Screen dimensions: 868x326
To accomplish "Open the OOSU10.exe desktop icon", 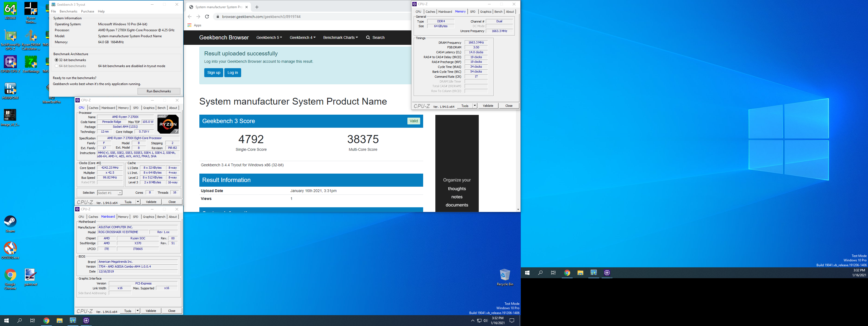I will [x=10, y=250].
